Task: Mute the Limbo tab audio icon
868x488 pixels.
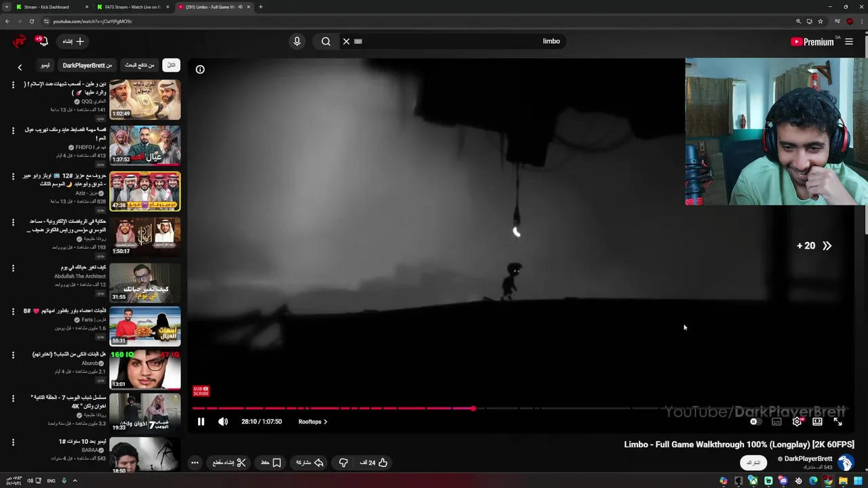Action: pos(240,7)
